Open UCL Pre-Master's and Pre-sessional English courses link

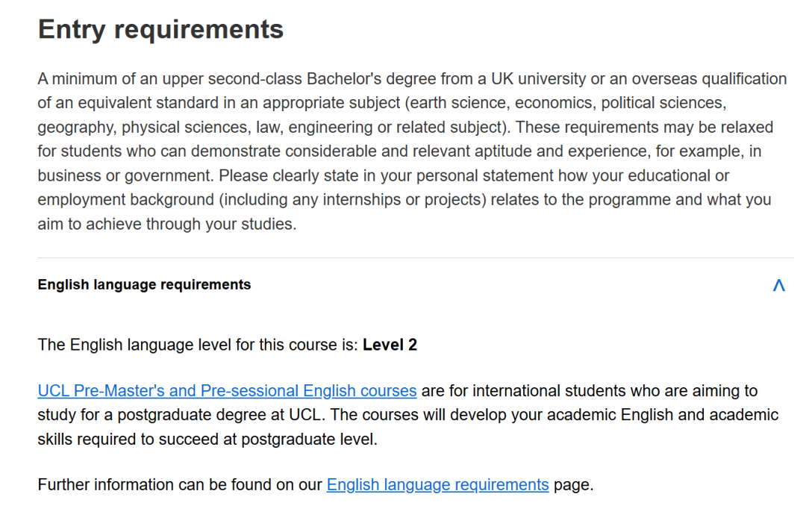click(x=227, y=391)
